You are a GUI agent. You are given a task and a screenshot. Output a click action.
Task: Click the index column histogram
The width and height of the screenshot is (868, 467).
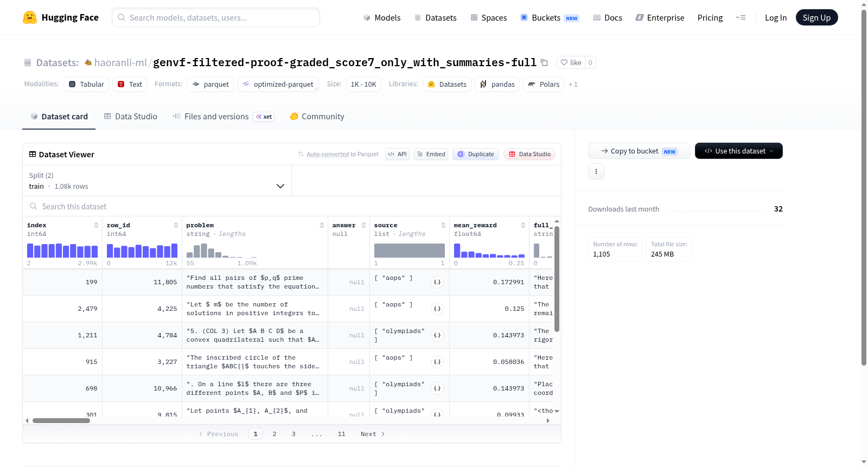pyautogui.click(x=62, y=251)
